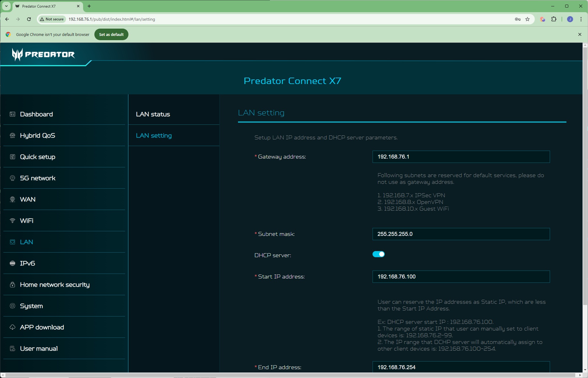Select the IPv6 menu item

click(27, 263)
